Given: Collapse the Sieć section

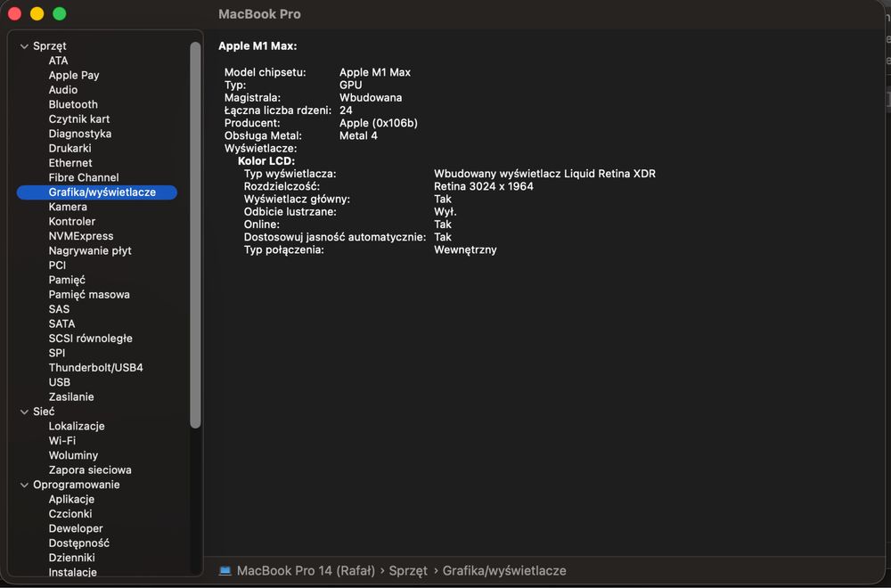Looking at the screenshot, I should pyautogui.click(x=24, y=412).
